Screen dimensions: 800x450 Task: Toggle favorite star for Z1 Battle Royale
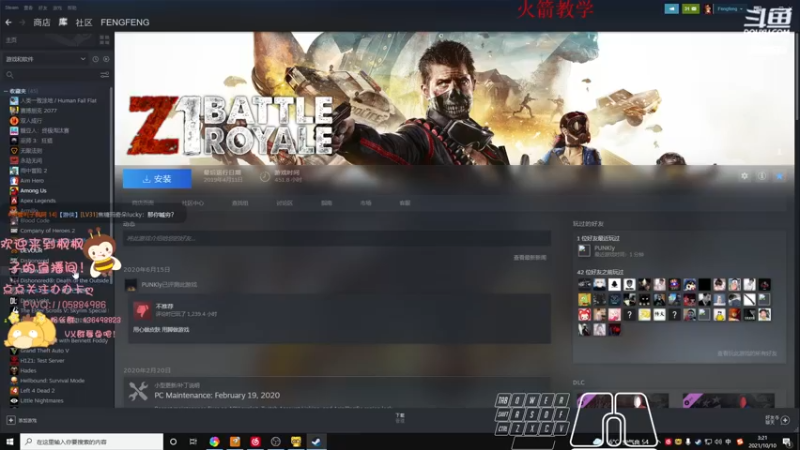(780, 176)
